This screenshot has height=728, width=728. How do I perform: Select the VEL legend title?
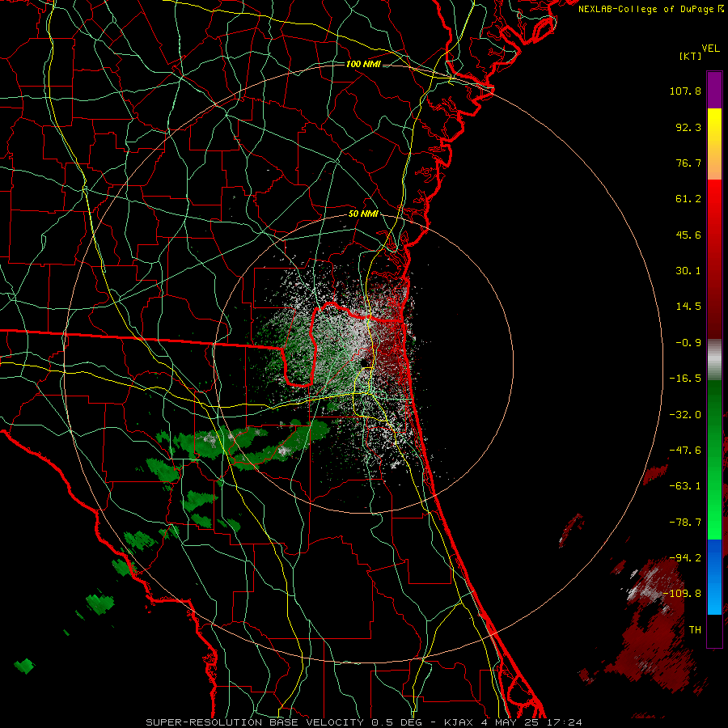coord(710,49)
